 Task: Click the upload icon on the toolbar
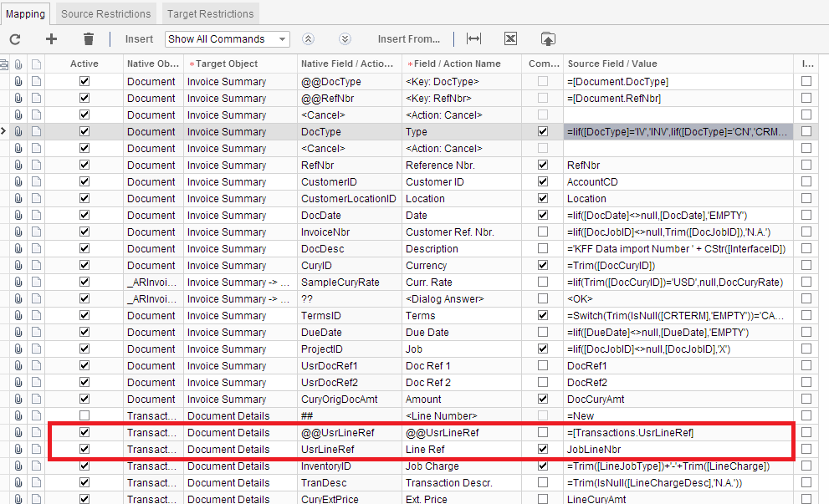pos(549,38)
